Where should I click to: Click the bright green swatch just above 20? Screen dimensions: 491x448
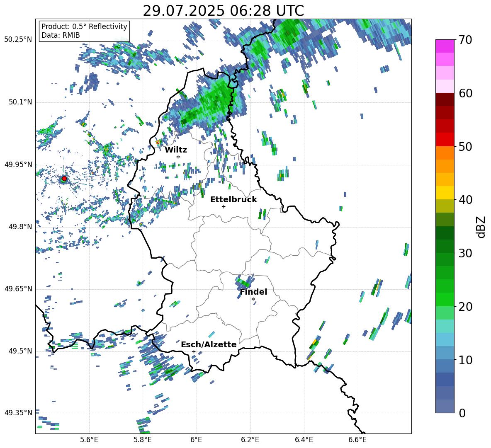pos(445,299)
